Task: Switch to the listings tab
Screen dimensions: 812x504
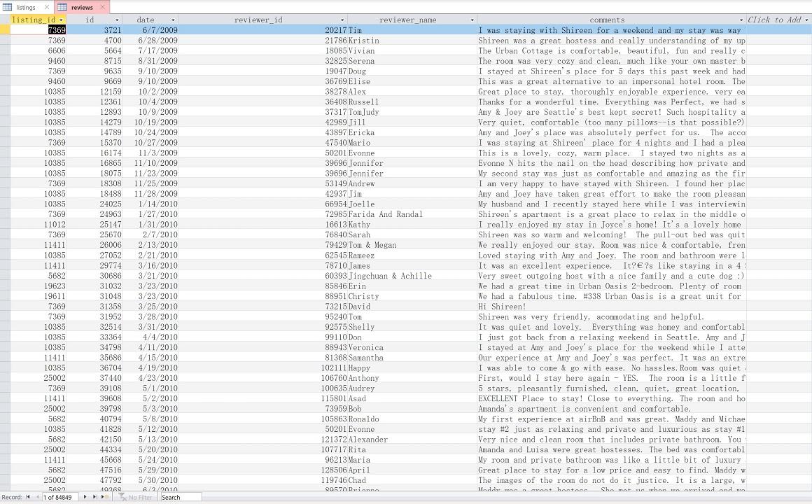Action: point(24,7)
